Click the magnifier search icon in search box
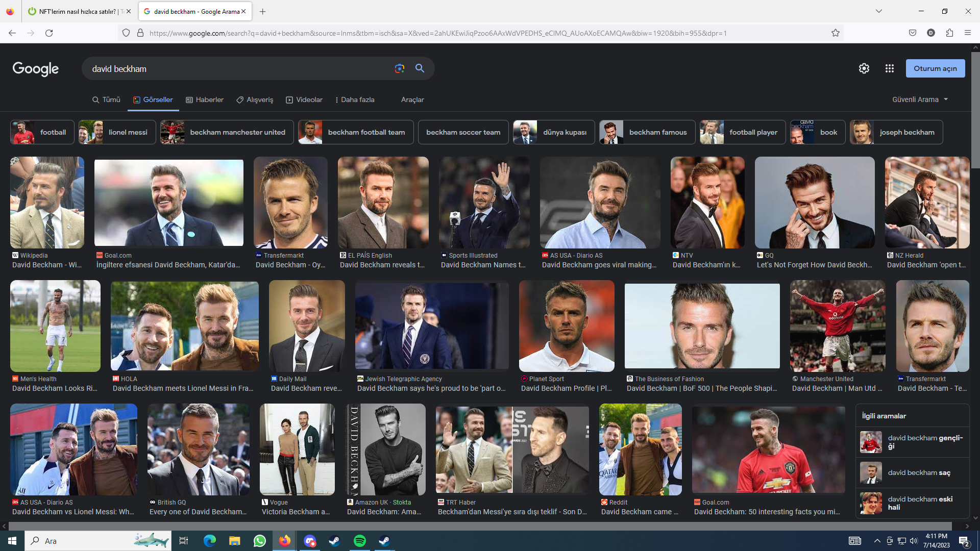980x551 pixels. 420,68
